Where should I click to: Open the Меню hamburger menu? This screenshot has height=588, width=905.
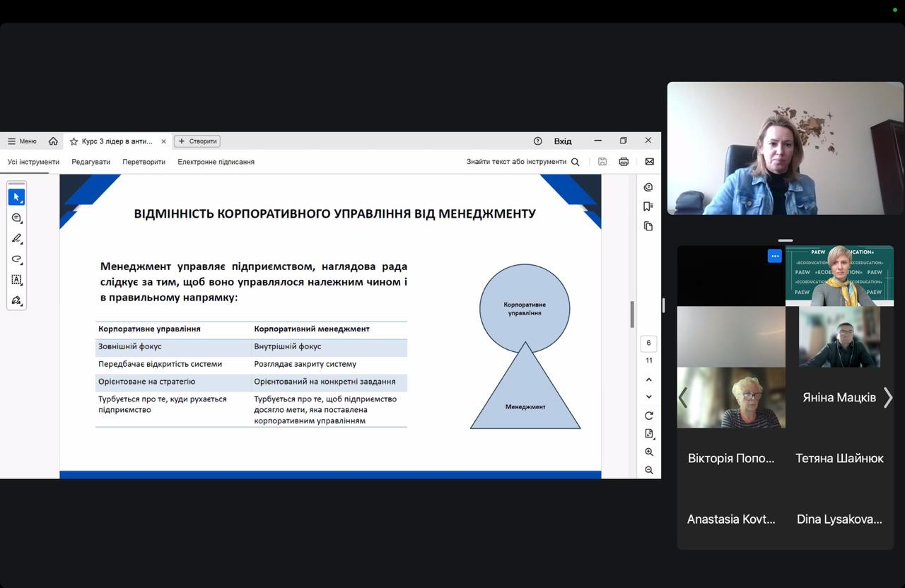point(22,141)
